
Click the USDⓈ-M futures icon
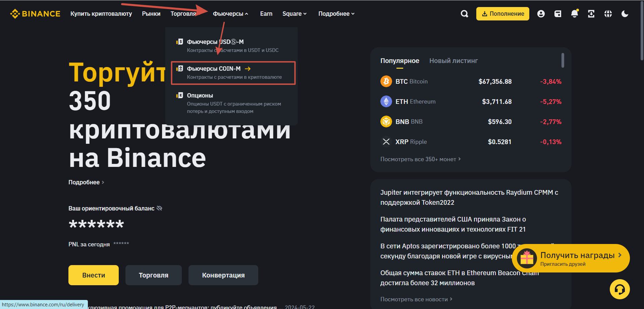coord(180,42)
